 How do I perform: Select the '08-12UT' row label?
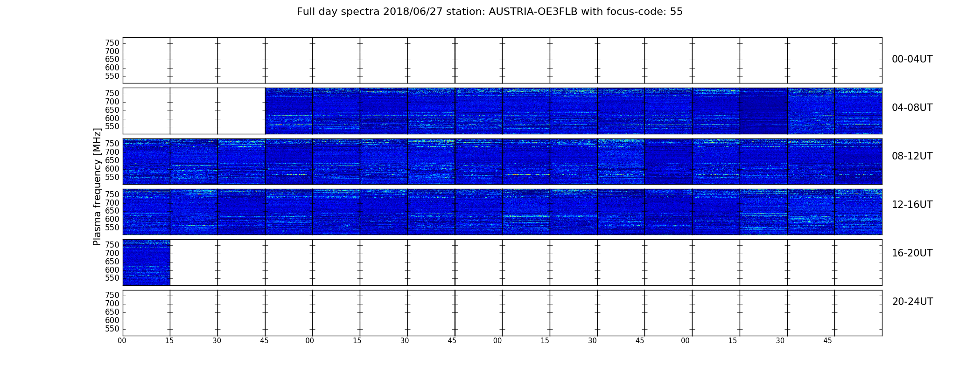pyautogui.click(x=912, y=156)
